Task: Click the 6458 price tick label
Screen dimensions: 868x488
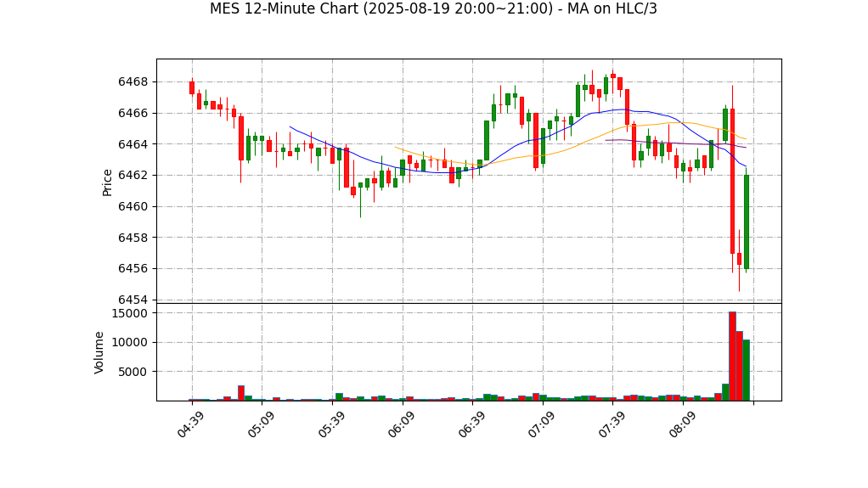Action: 132,238
